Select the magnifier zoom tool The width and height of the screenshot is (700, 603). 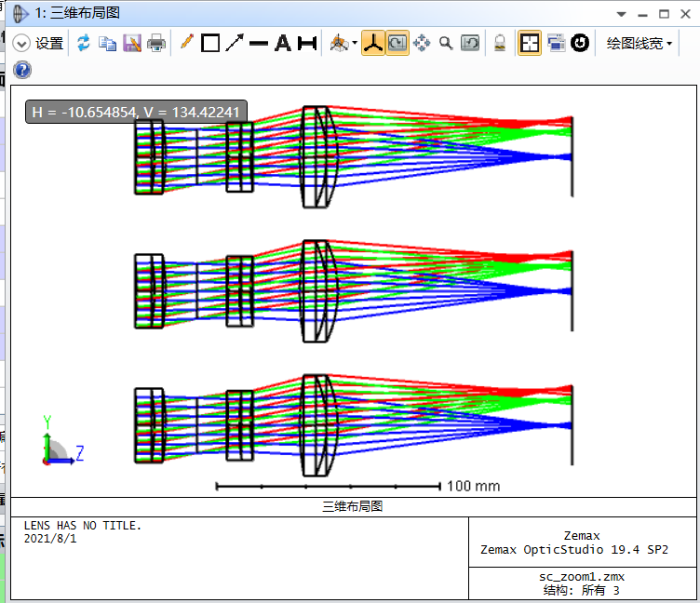tap(446, 44)
